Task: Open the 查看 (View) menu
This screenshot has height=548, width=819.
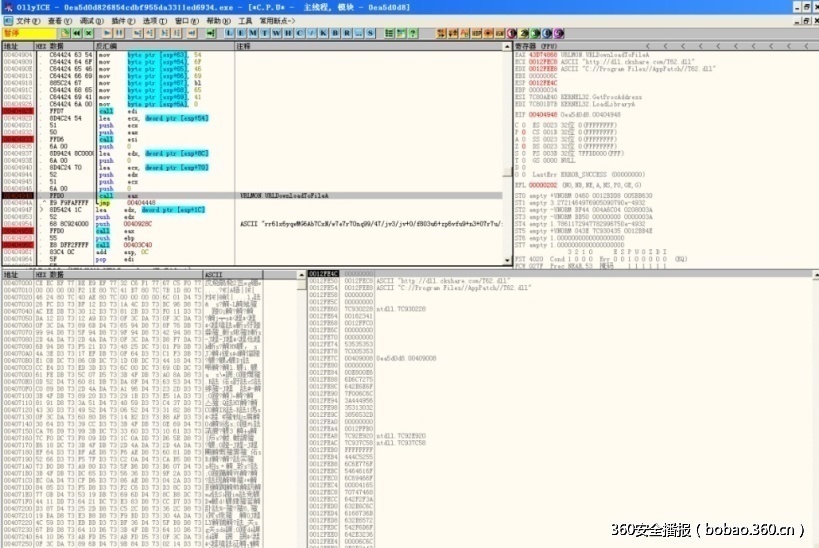Action: point(60,21)
